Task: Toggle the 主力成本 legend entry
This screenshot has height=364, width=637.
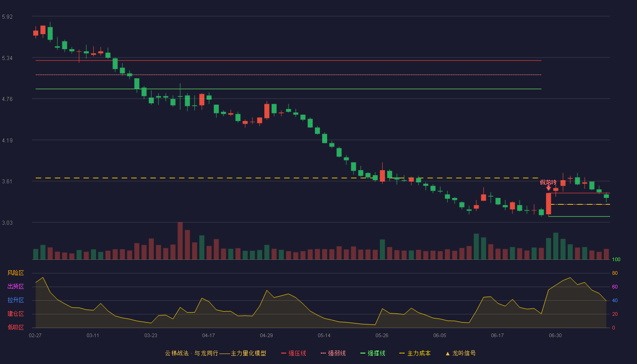Action: pos(415,353)
